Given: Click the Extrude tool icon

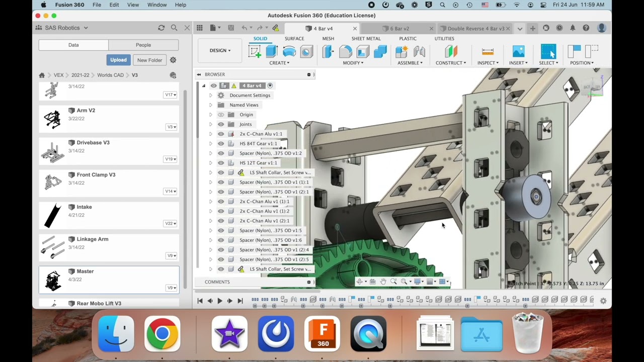Looking at the screenshot, I should (272, 51).
